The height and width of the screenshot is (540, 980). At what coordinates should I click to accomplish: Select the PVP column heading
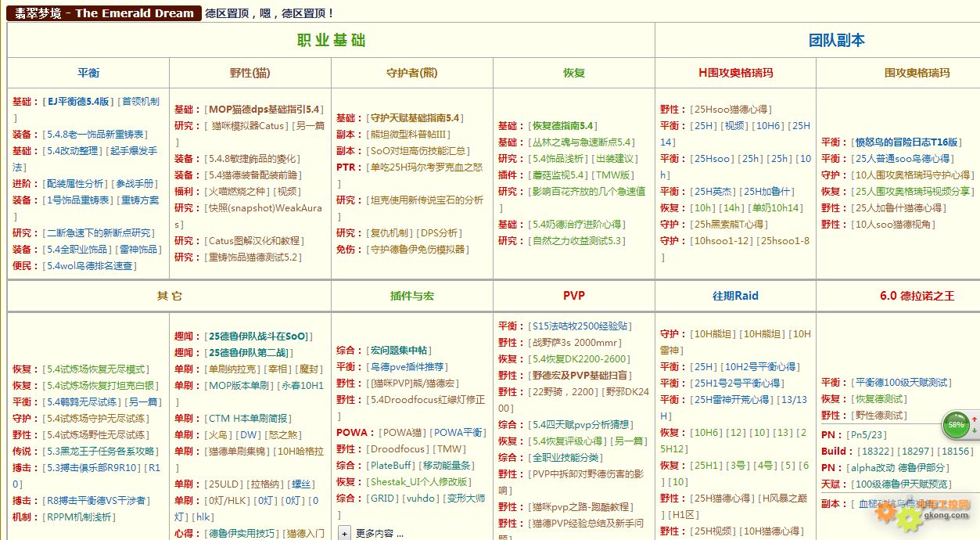pyautogui.click(x=574, y=296)
